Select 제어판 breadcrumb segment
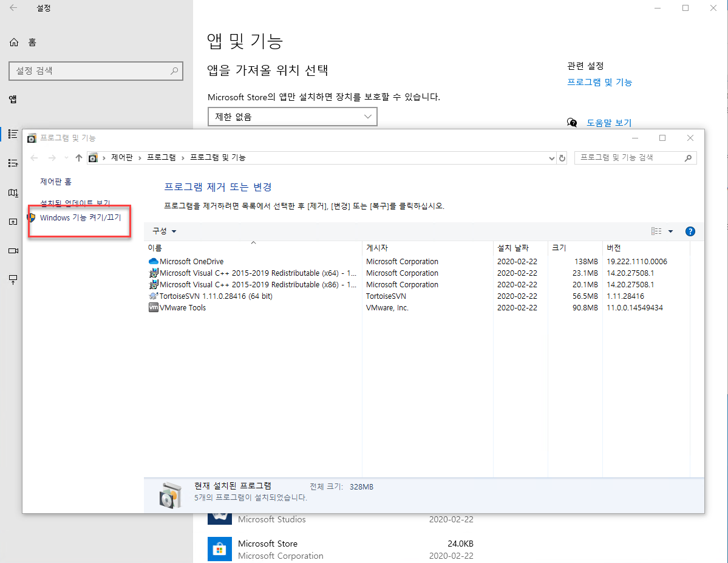 121,157
